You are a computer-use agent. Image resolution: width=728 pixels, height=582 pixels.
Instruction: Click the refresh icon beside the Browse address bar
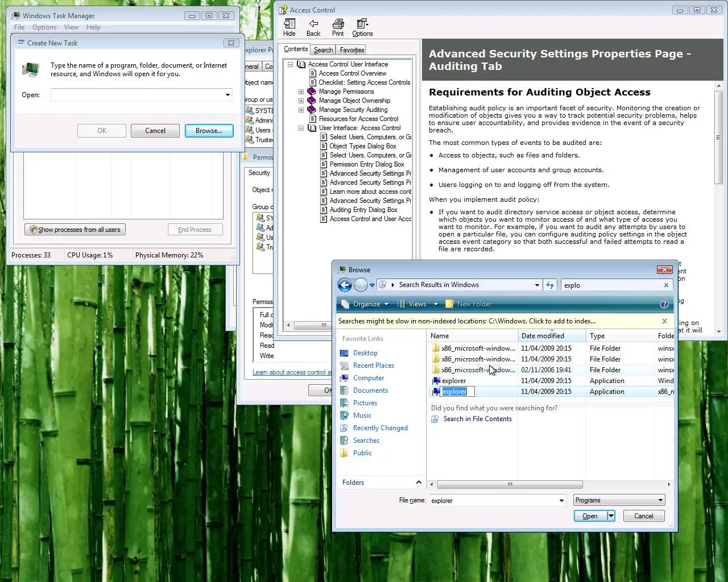point(550,285)
